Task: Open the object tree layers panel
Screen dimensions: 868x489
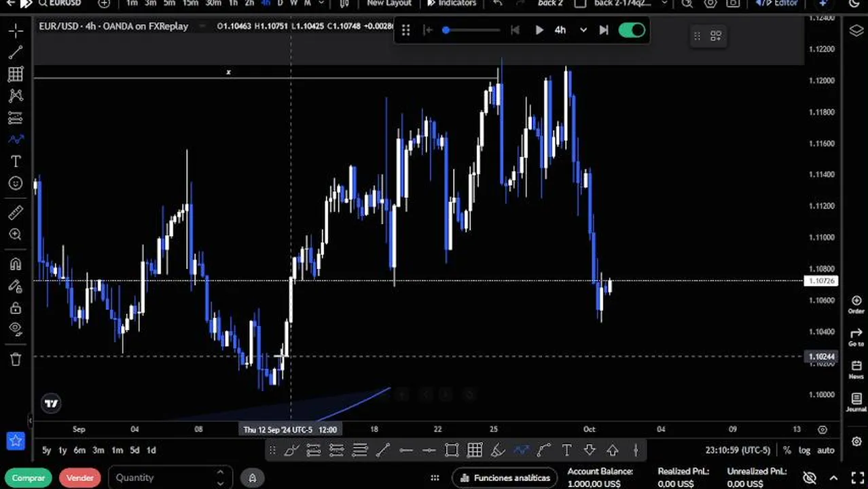Action: [x=856, y=31]
